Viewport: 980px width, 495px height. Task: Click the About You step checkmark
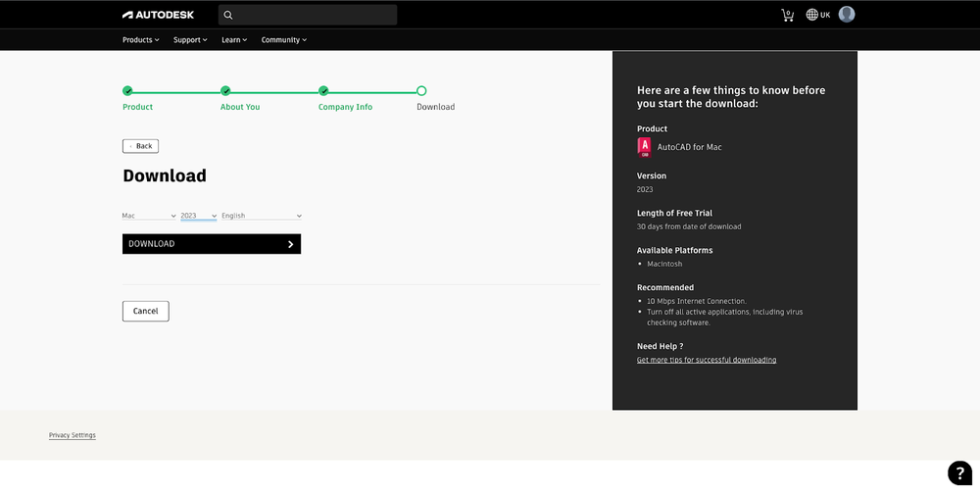(225, 91)
